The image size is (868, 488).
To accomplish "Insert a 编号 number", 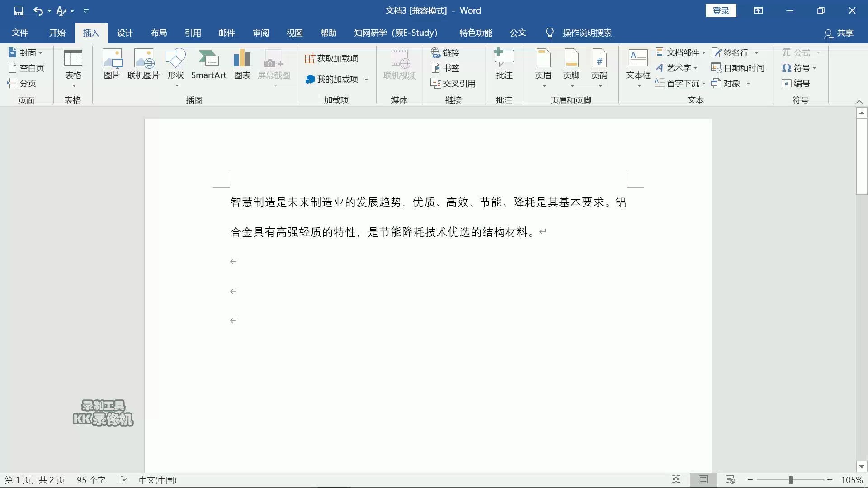I will (x=796, y=84).
